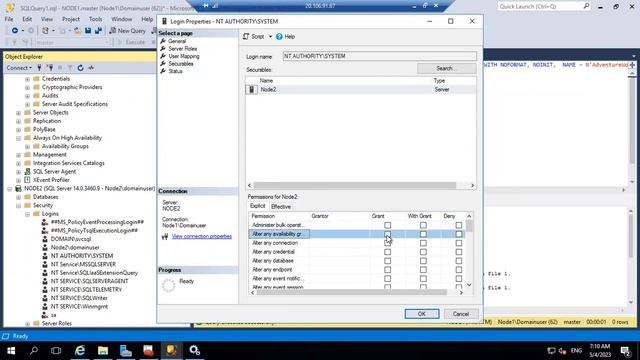
Task: Collapse Always On High Availability node
Action: pos(18,138)
